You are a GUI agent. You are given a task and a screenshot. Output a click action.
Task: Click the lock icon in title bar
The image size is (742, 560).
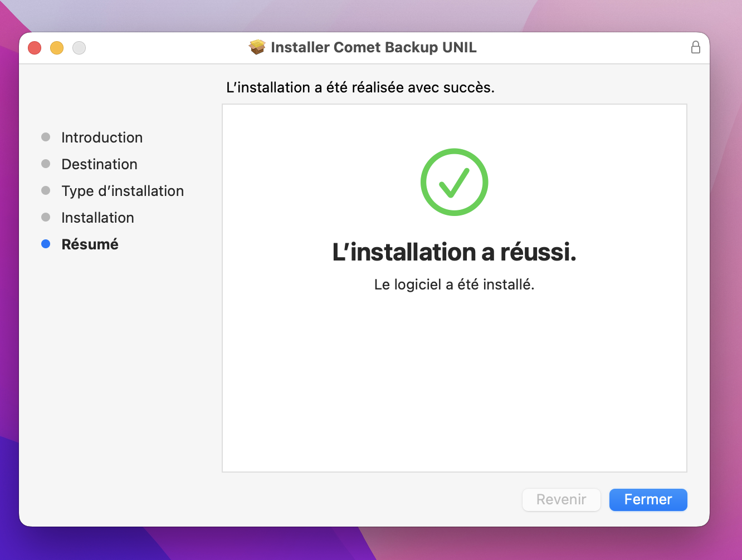(695, 47)
